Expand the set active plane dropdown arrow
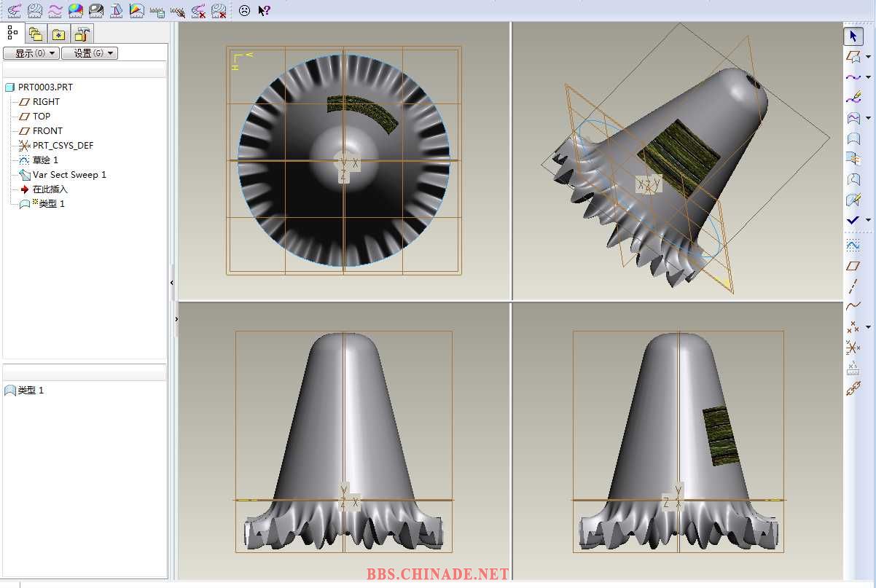 pyautogui.click(x=868, y=57)
